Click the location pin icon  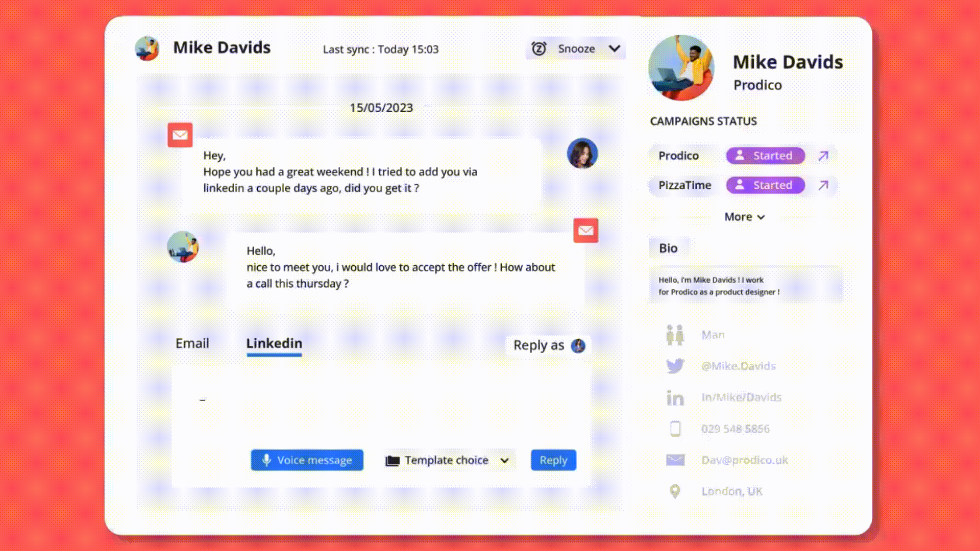pos(675,491)
